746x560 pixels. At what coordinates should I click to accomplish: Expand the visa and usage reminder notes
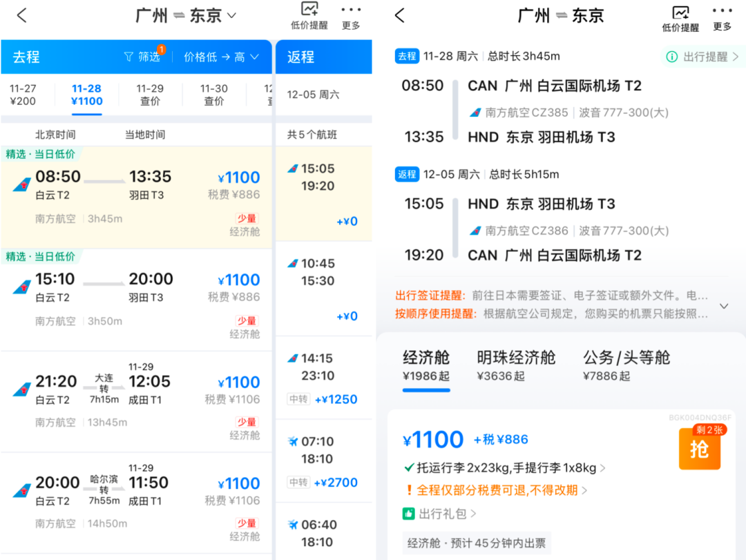point(724,306)
